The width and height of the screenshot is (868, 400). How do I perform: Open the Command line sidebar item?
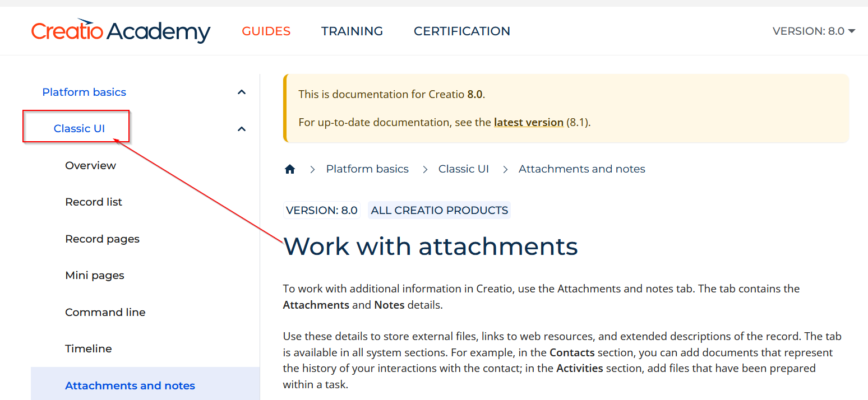coord(105,312)
